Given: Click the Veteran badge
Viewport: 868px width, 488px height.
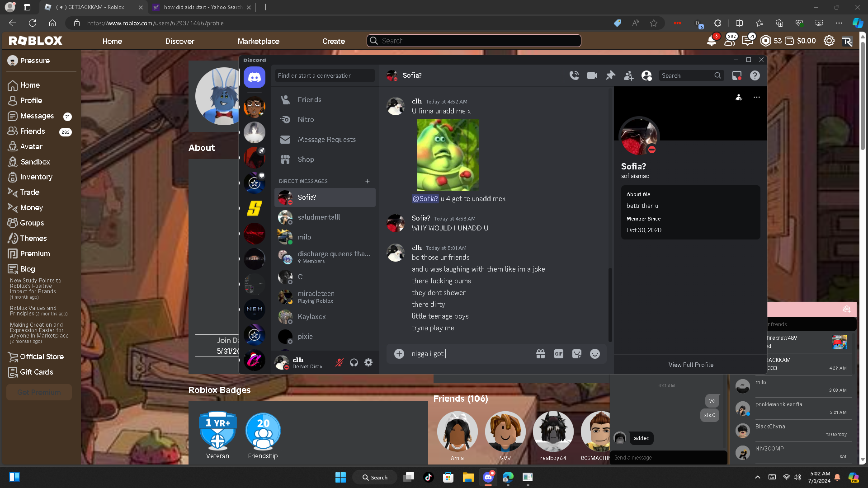Looking at the screenshot, I should (217, 431).
